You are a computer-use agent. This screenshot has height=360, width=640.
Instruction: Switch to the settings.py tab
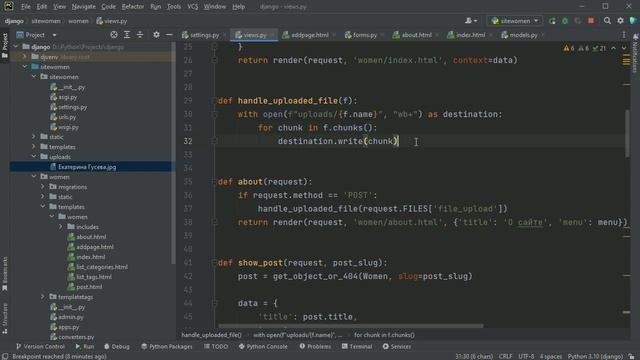click(203, 35)
